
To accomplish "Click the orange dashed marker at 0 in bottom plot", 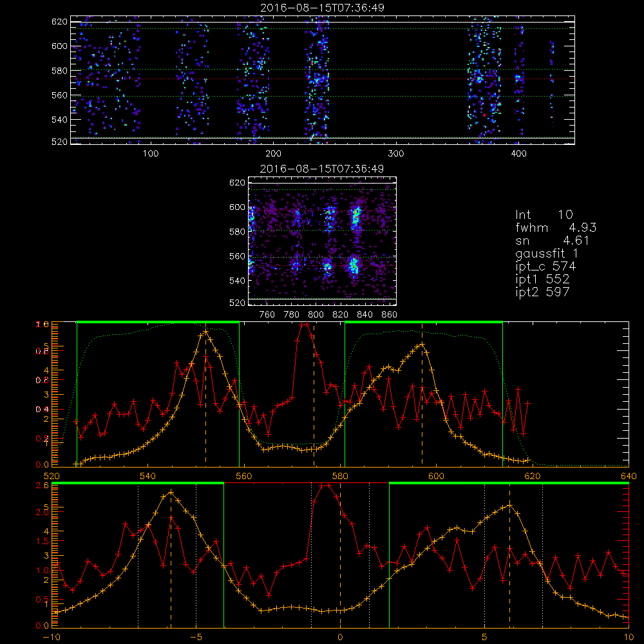I will (x=340, y=555).
